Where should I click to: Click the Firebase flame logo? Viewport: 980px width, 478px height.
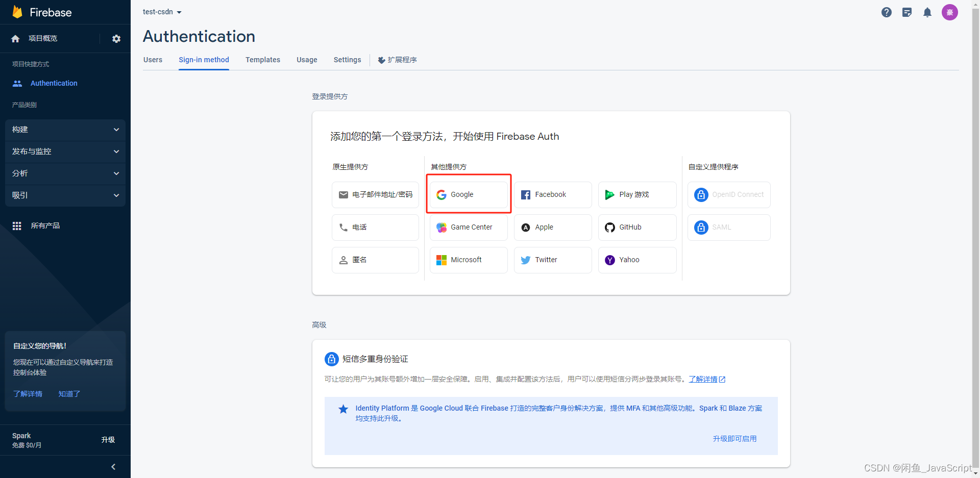tap(17, 12)
